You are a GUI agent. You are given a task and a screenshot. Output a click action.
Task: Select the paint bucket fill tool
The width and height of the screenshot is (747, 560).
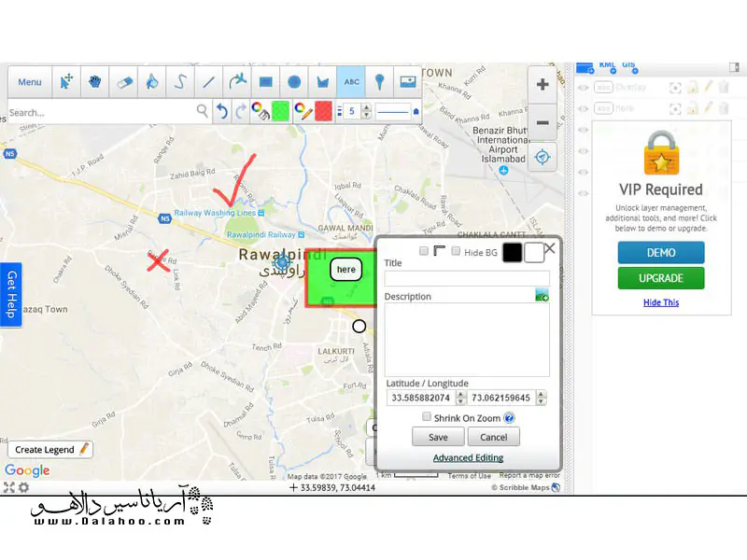[x=152, y=82]
